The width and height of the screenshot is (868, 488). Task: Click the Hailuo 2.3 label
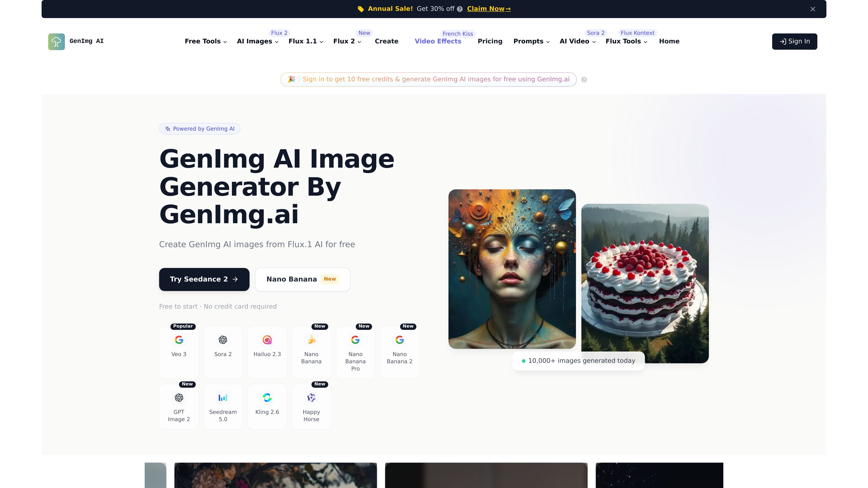[267, 354]
